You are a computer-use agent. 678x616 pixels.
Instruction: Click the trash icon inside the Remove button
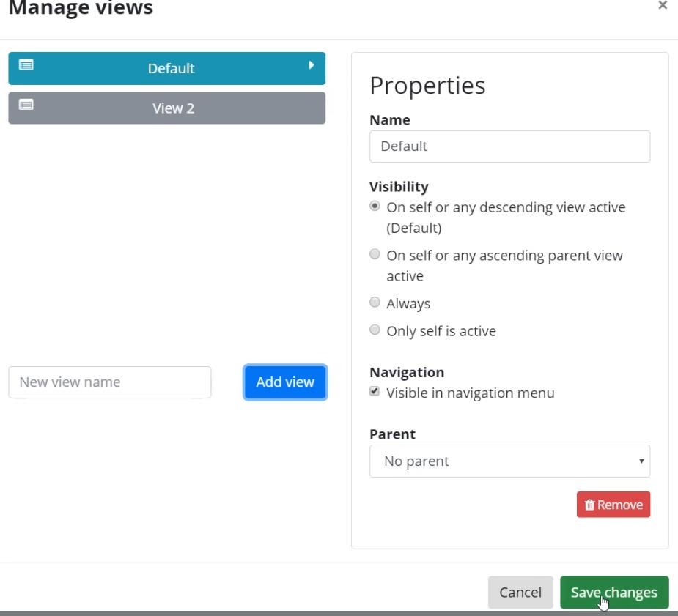(590, 504)
